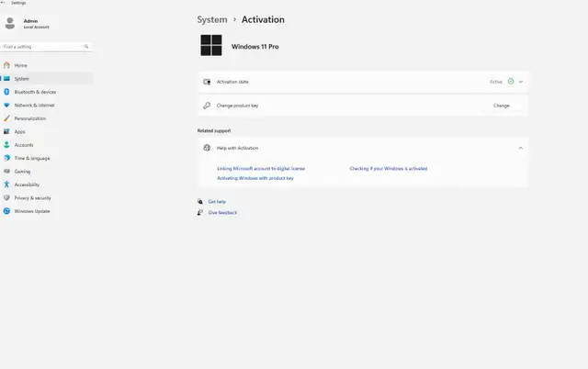Open Activating Windows with product key link
588x369 pixels.
click(255, 178)
